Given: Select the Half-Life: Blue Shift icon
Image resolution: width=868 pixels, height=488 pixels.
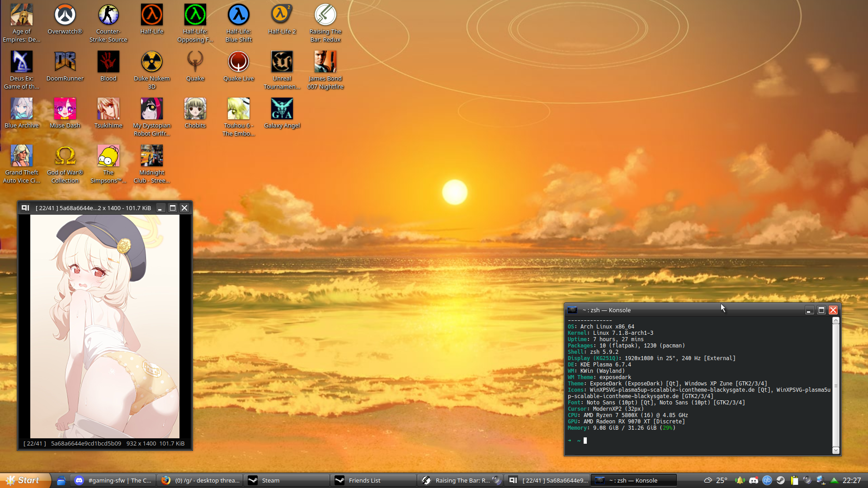Looking at the screenshot, I should tap(239, 23).
